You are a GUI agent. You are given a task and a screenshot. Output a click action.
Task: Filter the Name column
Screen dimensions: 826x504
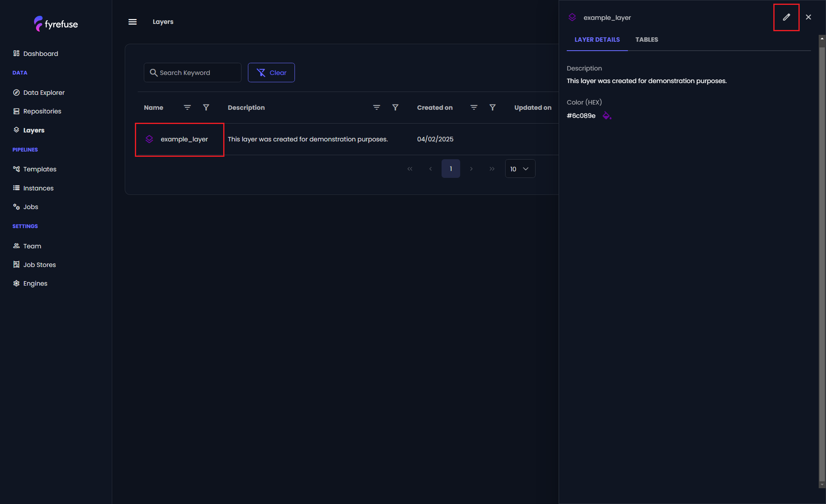tap(206, 107)
